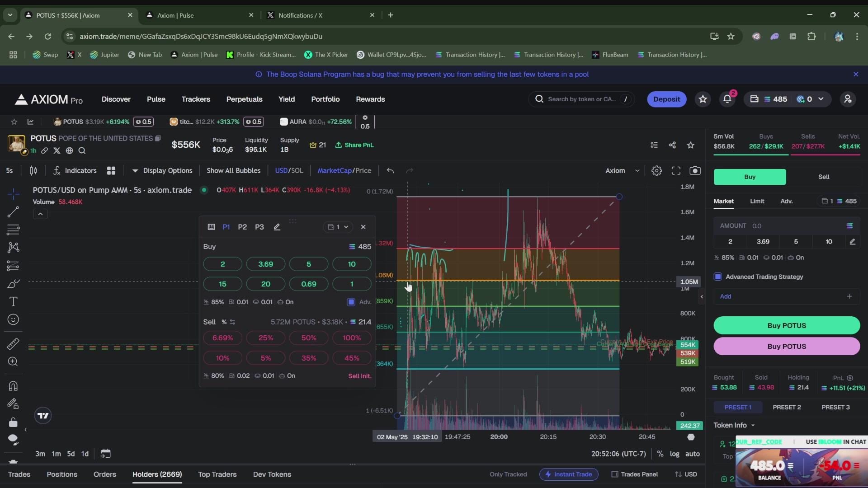Select the crosshair cursor tool

[x=13, y=194]
